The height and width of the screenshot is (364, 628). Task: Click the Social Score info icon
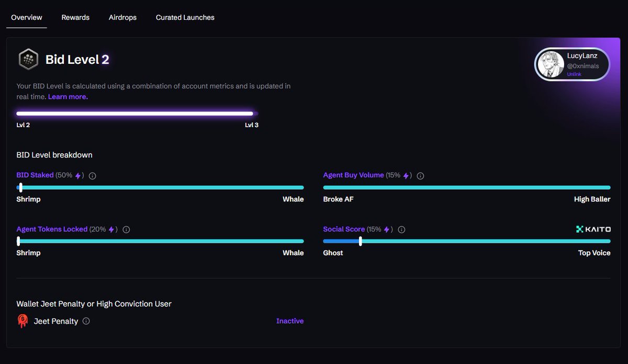401,230
